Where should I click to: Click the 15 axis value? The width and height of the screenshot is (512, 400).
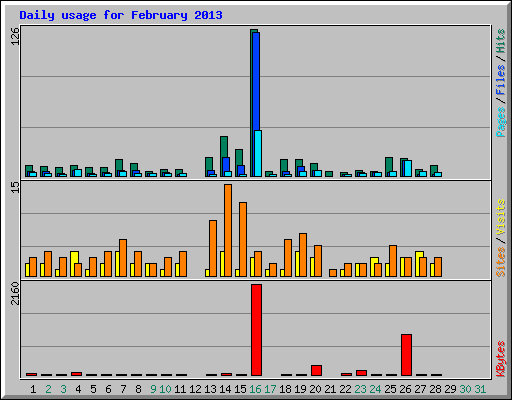click(x=15, y=187)
